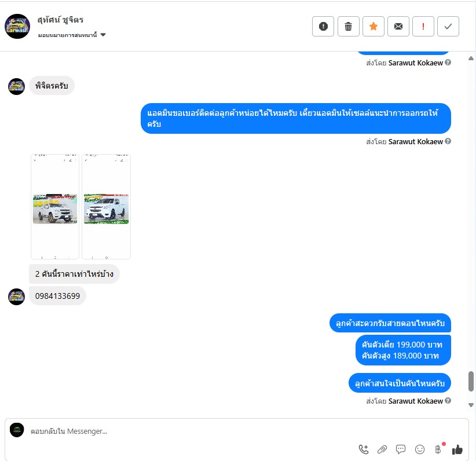Toggle the orange star follow-up button
The height and width of the screenshot is (461, 476).
(374, 27)
